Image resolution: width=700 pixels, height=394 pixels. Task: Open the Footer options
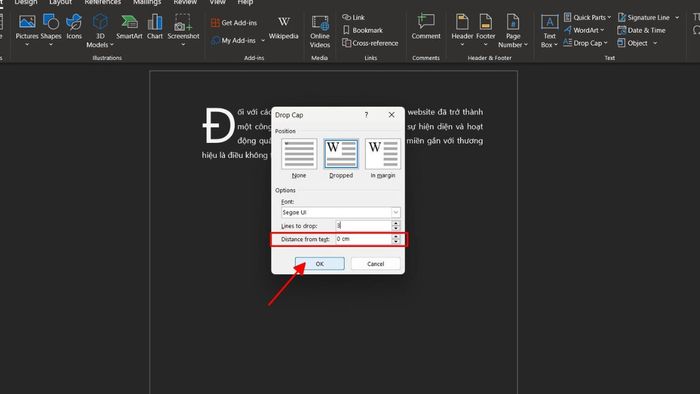(x=485, y=28)
